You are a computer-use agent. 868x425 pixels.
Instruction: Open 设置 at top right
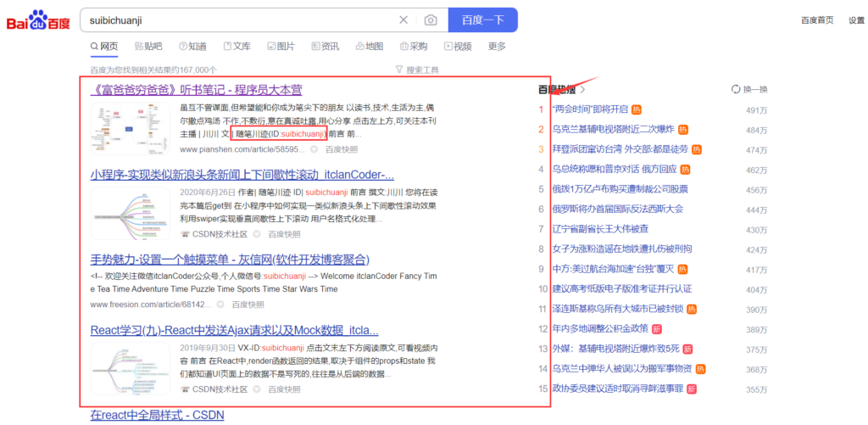click(x=856, y=20)
